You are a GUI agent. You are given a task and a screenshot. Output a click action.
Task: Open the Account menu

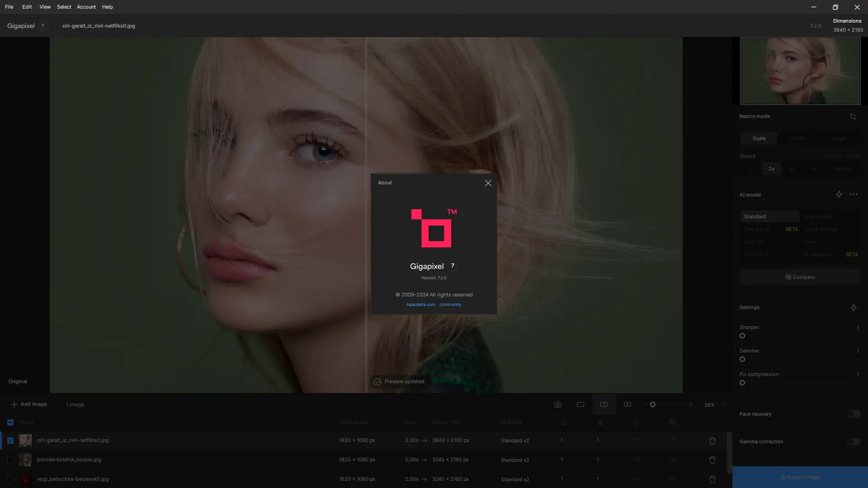[86, 7]
